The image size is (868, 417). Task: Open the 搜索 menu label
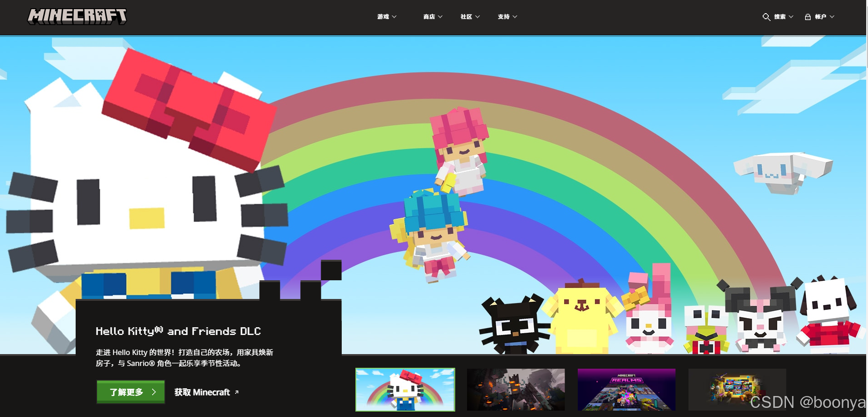(780, 17)
